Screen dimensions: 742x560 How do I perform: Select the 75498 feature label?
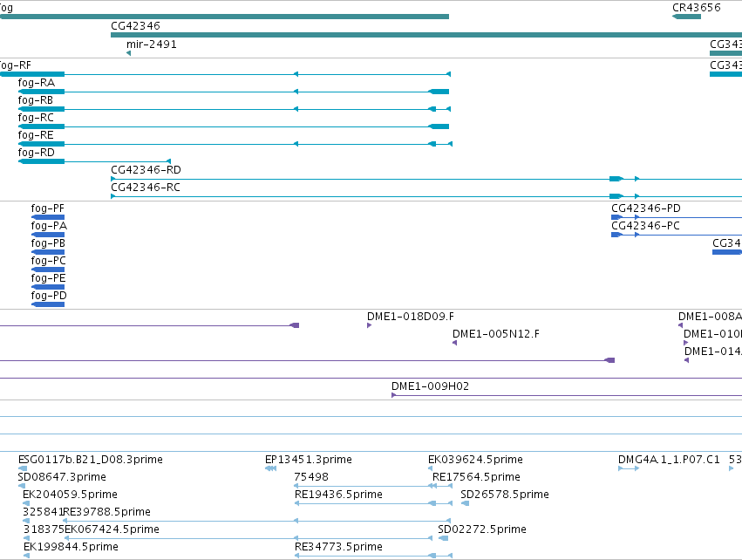[311, 477]
